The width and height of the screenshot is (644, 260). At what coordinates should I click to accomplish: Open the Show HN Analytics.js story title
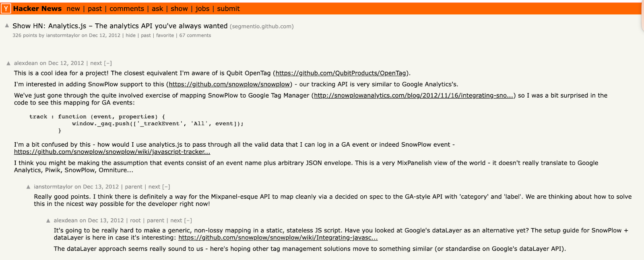(120, 26)
